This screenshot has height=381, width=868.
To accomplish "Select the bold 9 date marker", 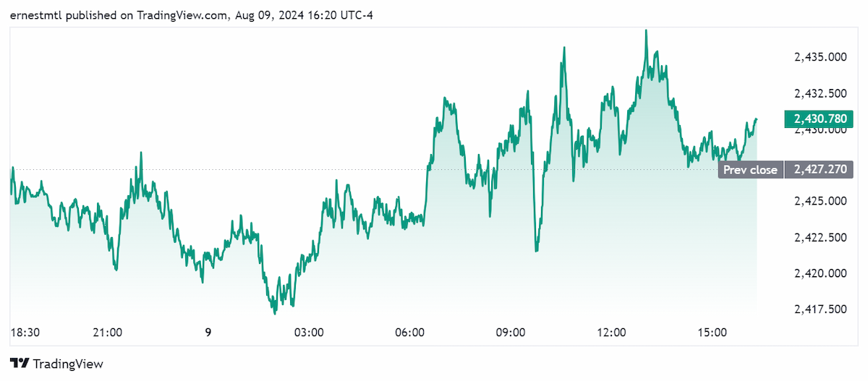I will pyautogui.click(x=208, y=333).
